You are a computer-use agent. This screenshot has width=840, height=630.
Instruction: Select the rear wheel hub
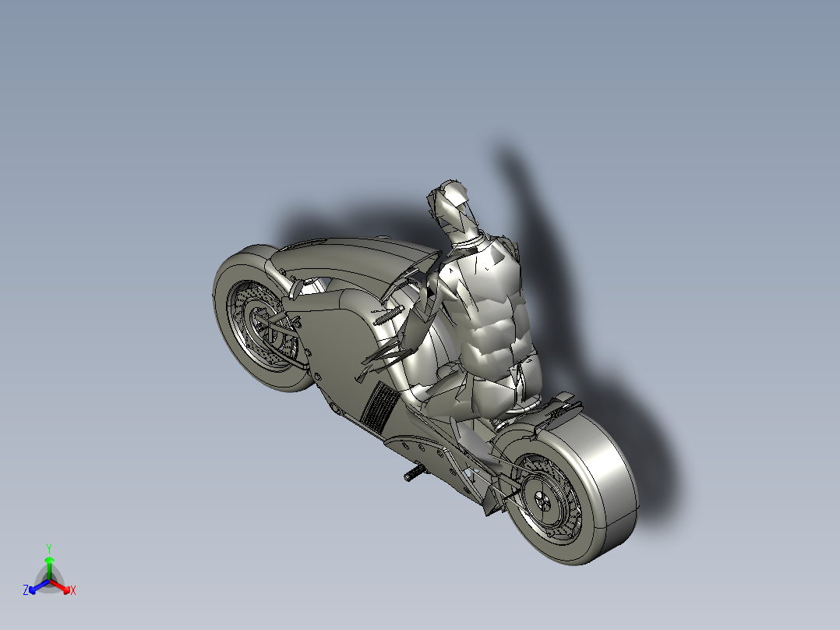pos(542,502)
